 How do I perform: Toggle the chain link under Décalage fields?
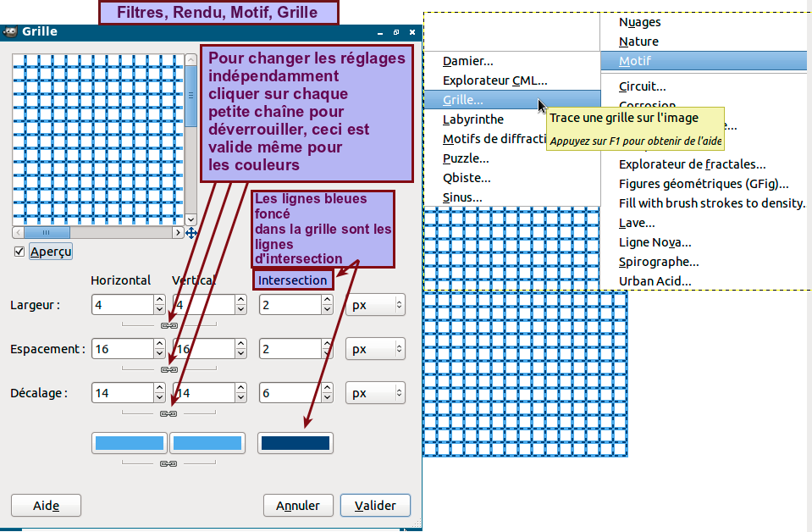(x=168, y=413)
